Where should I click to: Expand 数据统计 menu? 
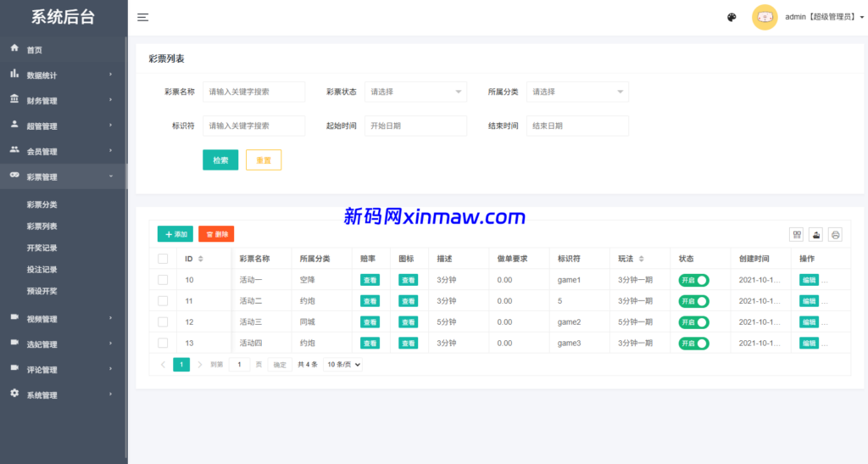64,75
